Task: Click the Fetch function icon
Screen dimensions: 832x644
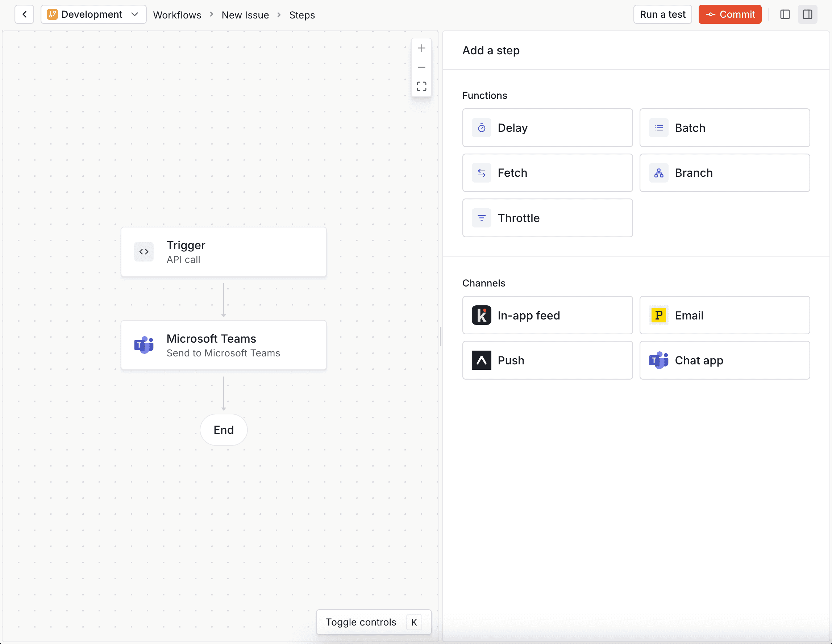Action: (x=482, y=172)
